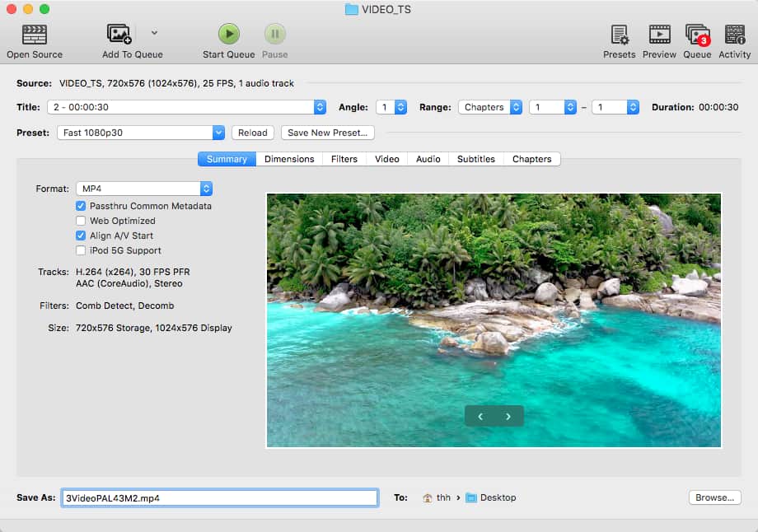Show the Queue with 3 items
This screenshot has width=758, height=532.
[x=697, y=35]
